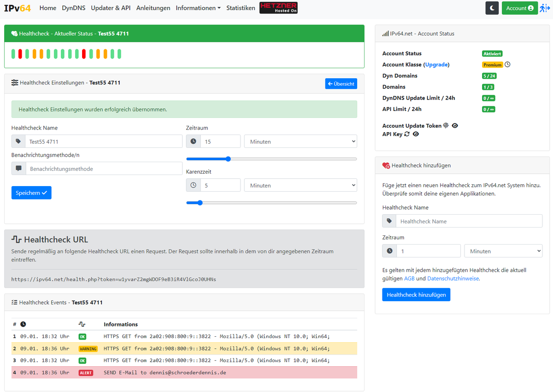Screen dimensions: 553x392
Task: Click the Karenzzeit number field showing 5
Action: 220,185
